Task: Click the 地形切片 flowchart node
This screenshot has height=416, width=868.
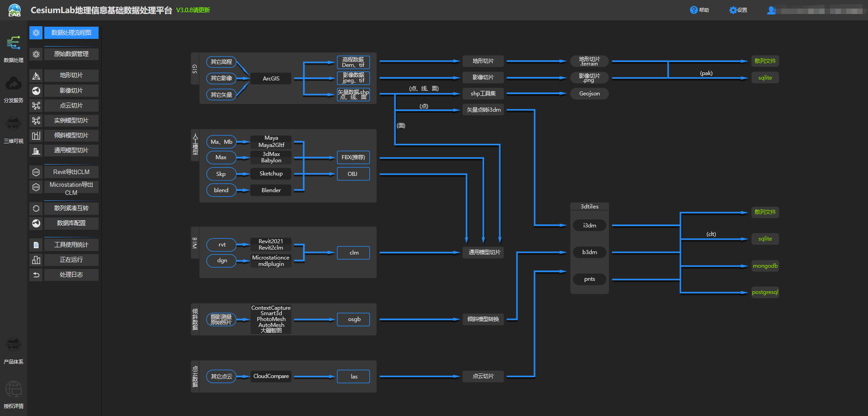Action: [x=483, y=61]
